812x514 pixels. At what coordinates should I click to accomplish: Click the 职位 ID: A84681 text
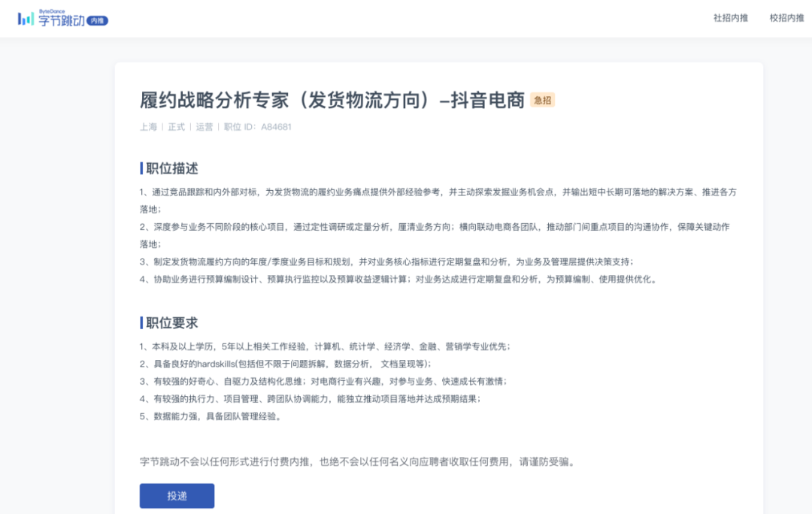(257, 127)
